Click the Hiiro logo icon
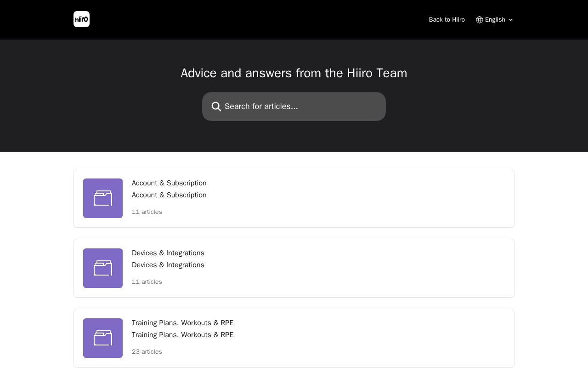Viewport: 588px width, 368px height. [x=81, y=19]
